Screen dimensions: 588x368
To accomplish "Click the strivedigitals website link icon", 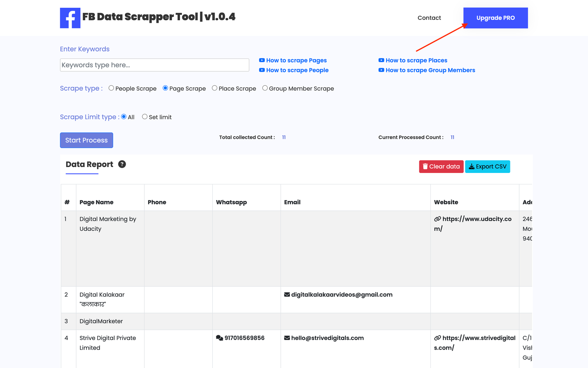I will (x=437, y=338).
